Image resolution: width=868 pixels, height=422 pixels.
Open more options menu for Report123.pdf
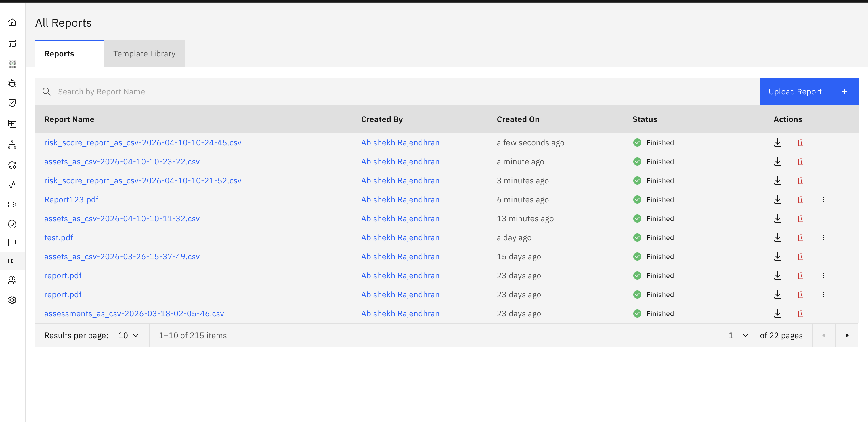pos(823,199)
